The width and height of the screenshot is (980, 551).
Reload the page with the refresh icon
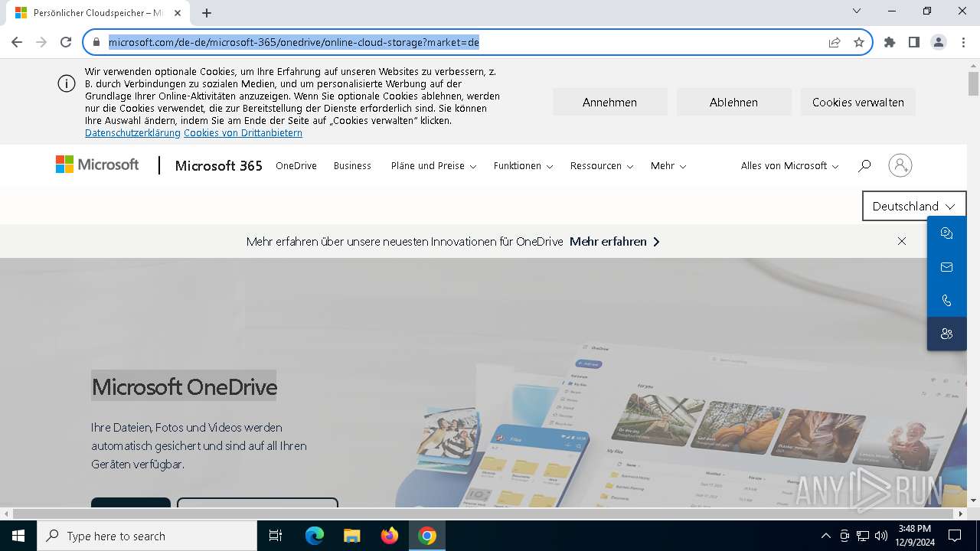(66, 42)
